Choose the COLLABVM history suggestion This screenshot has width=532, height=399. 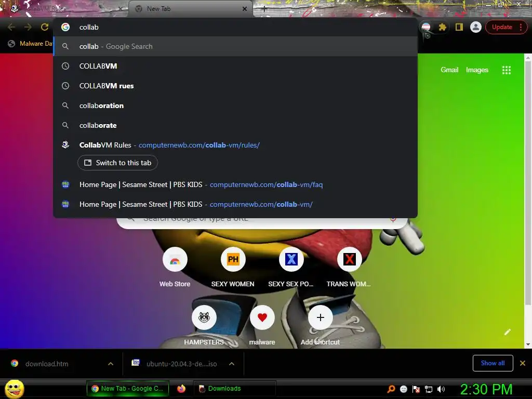point(235,66)
